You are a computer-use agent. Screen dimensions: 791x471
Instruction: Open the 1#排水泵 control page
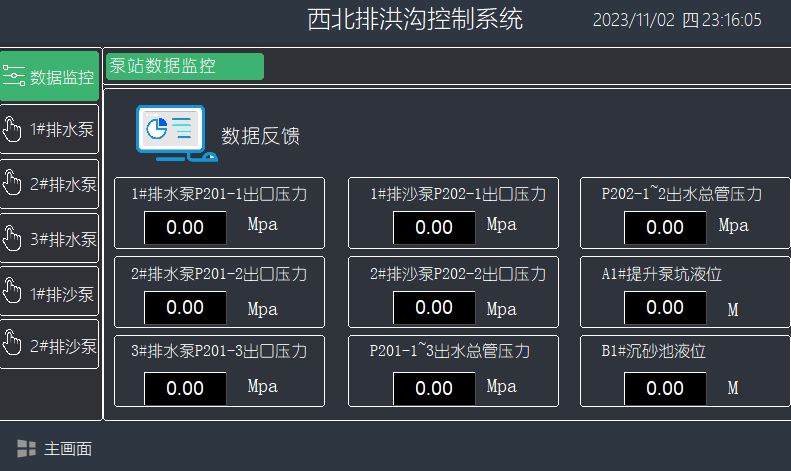coord(50,130)
